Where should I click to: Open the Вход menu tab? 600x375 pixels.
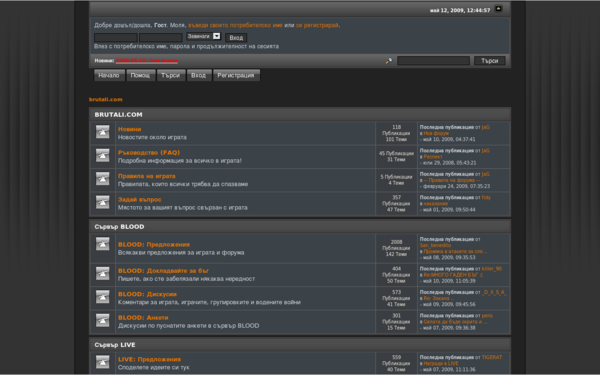coord(199,75)
